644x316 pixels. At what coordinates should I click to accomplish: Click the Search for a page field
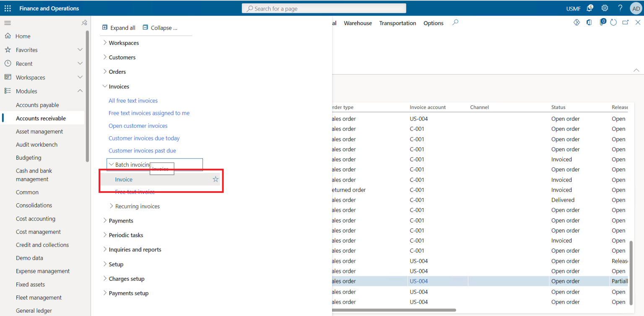(324, 8)
